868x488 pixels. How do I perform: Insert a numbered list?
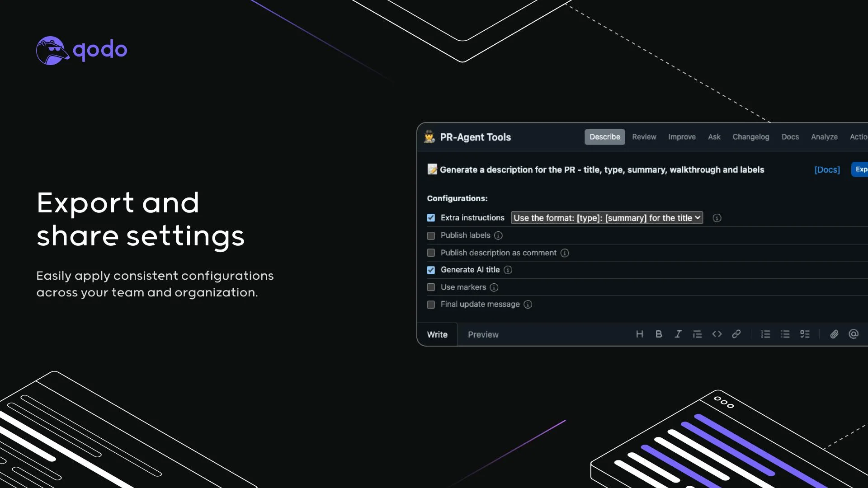click(765, 334)
